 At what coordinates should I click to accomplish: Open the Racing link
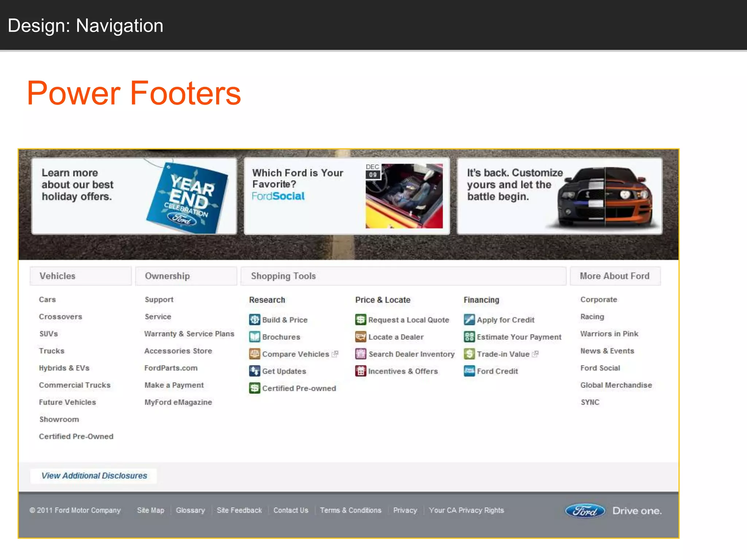592,316
